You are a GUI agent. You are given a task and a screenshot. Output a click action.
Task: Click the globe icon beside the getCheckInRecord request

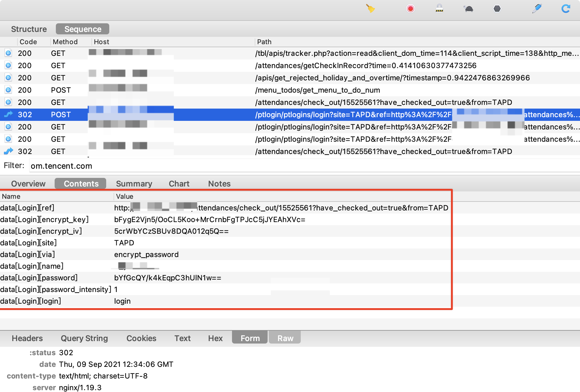pyautogui.click(x=8, y=65)
